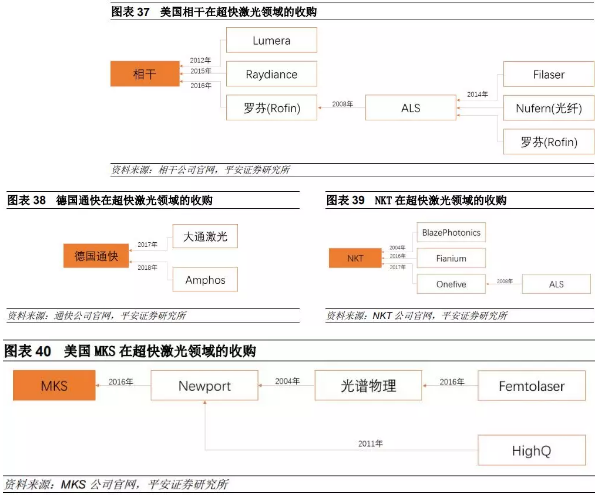Viewport: 597px width, 496px height.
Task: Select the orange MKS box
Action: tap(54, 385)
